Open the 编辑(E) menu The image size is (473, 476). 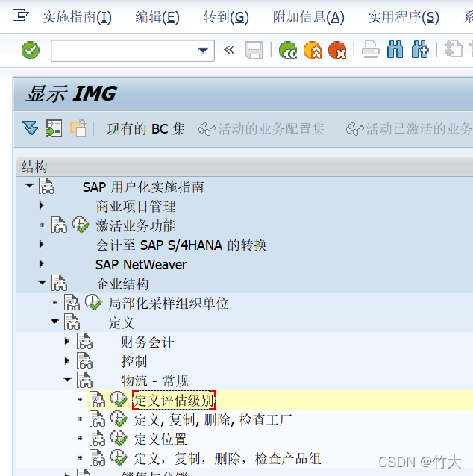tap(157, 17)
